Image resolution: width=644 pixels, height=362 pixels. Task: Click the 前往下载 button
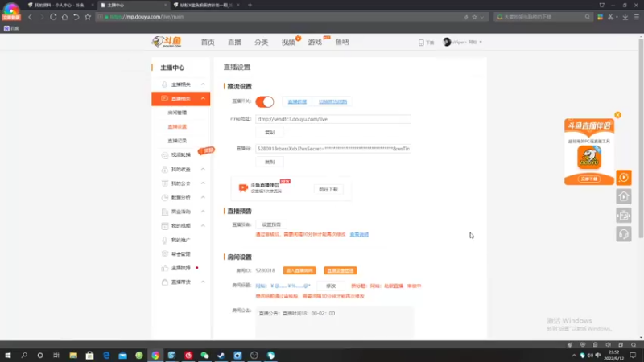pos(328,189)
